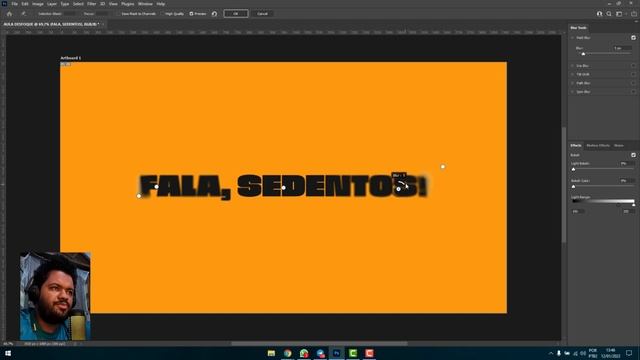This screenshot has width=640, height=360.
Task: Toggle Save Mask to Channels checkbox
Action: 119,13
